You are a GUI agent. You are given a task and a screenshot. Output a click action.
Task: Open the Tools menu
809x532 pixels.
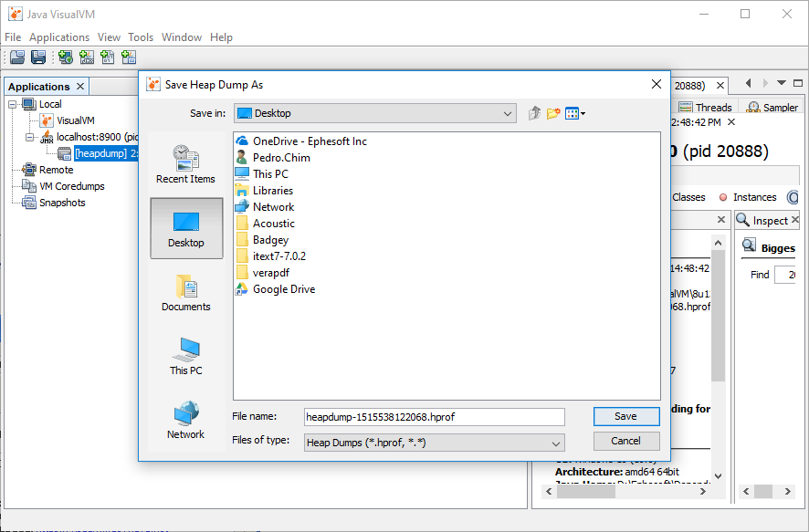(x=141, y=37)
